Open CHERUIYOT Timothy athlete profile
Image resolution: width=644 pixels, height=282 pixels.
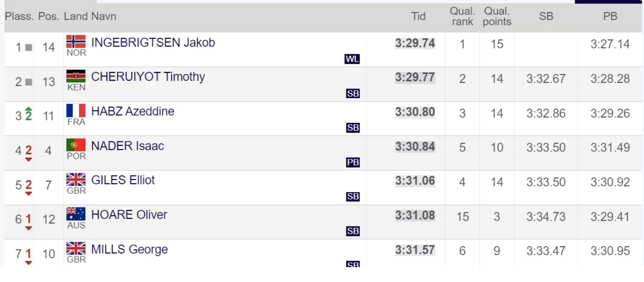click(x=148, y=77)
